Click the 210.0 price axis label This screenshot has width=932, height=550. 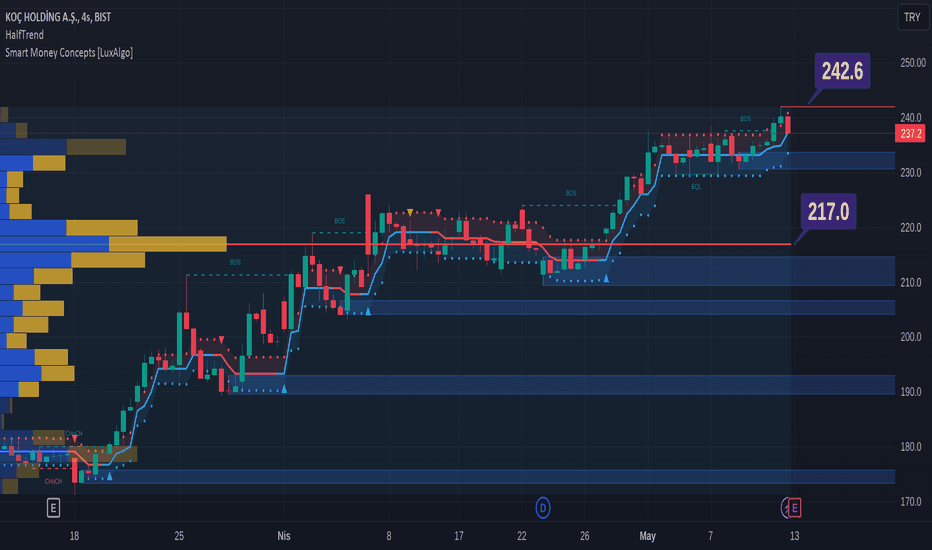tap(911, 282)
